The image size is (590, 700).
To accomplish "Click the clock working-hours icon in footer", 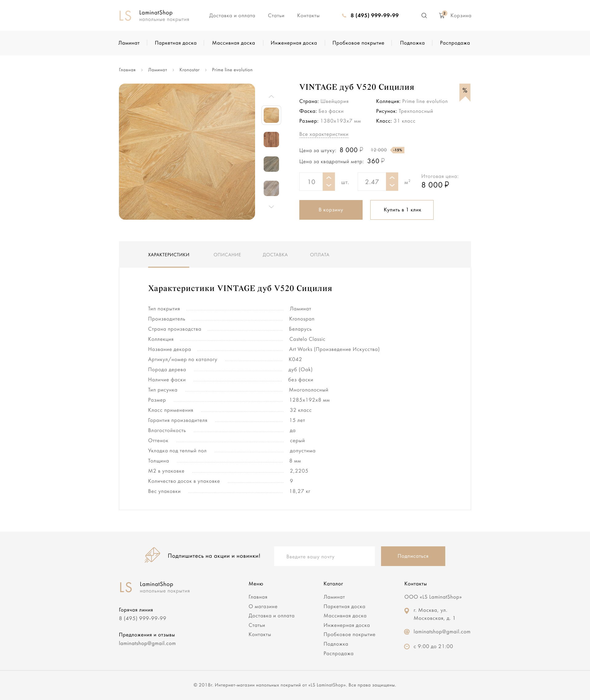I will [407, 647].
